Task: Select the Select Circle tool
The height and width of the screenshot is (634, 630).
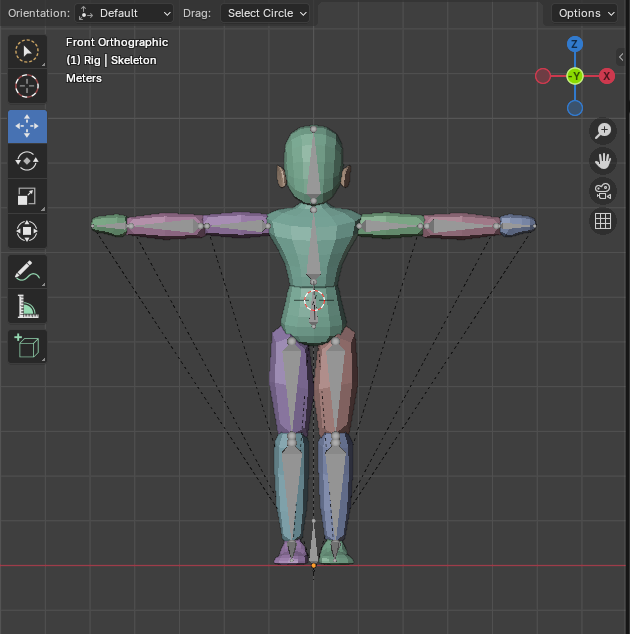Action: pos(27,51)
